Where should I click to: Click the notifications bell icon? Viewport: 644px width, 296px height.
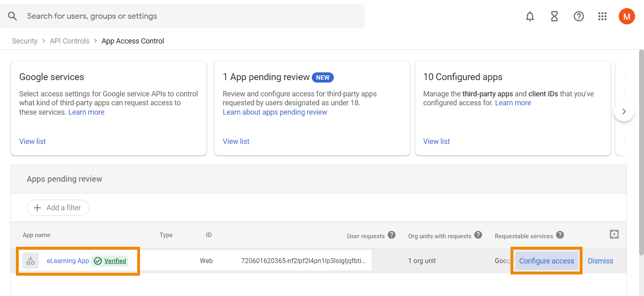[x=530, y=16]
